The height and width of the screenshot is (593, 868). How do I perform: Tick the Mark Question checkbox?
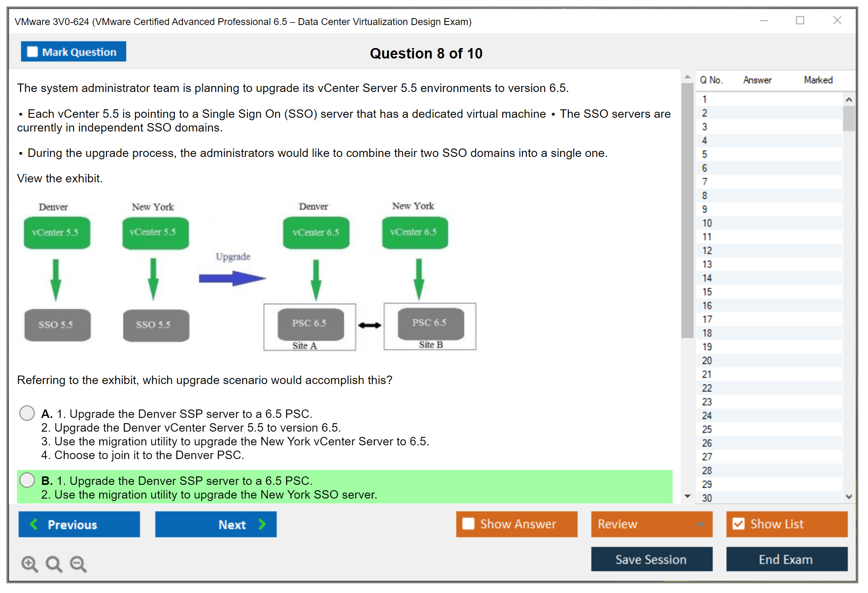[x=32, y=52]
